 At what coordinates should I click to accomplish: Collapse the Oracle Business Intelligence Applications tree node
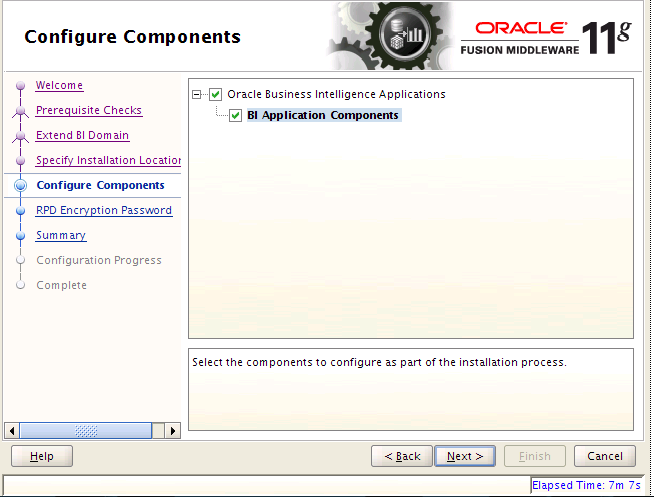coord(196,95)
